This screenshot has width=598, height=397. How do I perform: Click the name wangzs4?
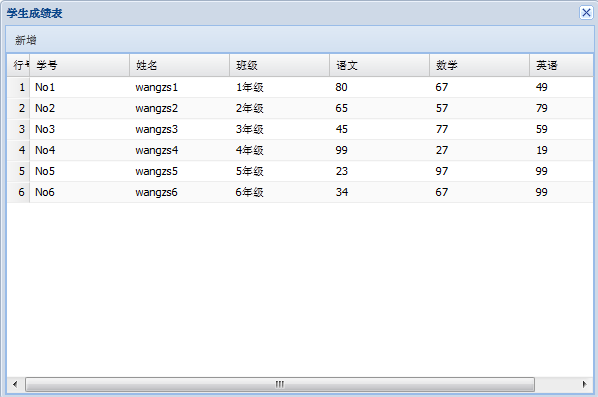[x=157, y=151]
